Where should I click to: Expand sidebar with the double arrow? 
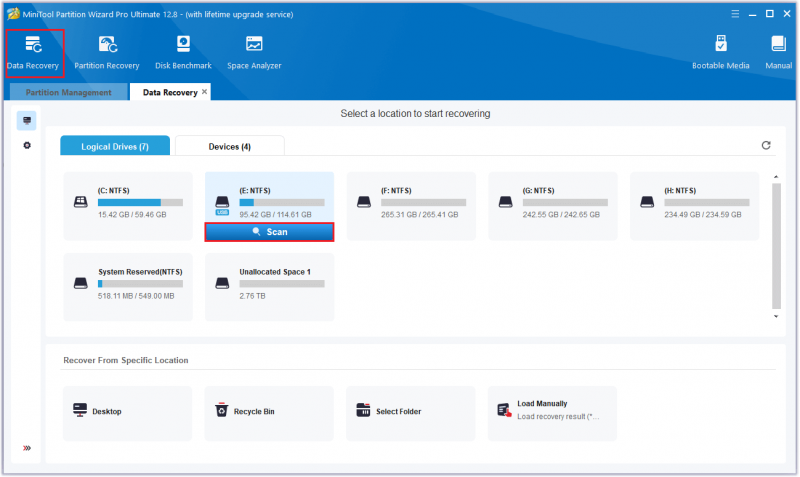coord(27,448)
